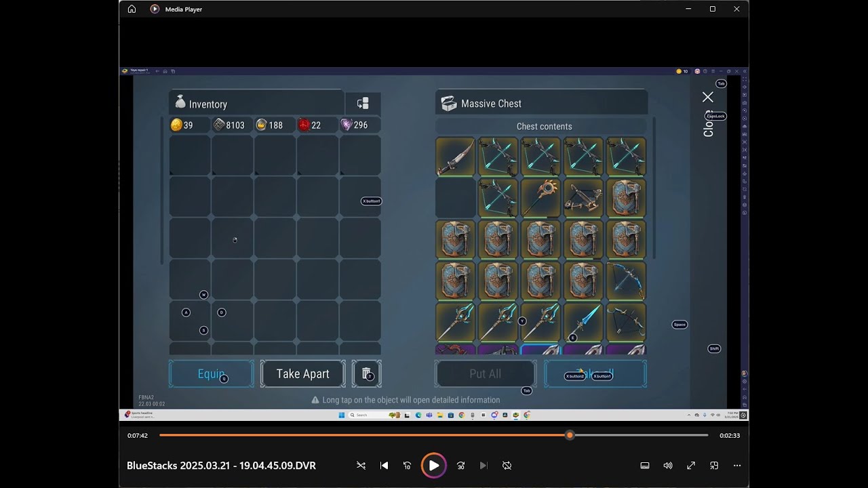Select the dark bow beside the blue spear
868x488 pixels.
point(626,322)
